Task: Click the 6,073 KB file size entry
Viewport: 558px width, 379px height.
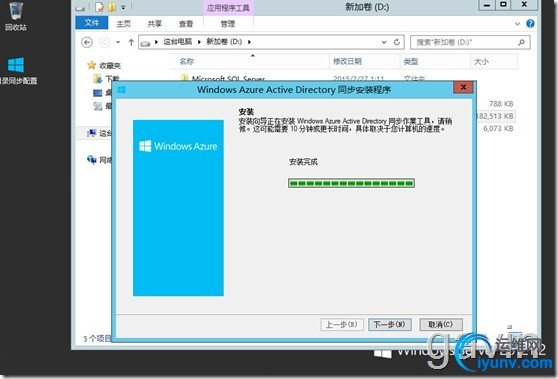Action: [498, 128]
